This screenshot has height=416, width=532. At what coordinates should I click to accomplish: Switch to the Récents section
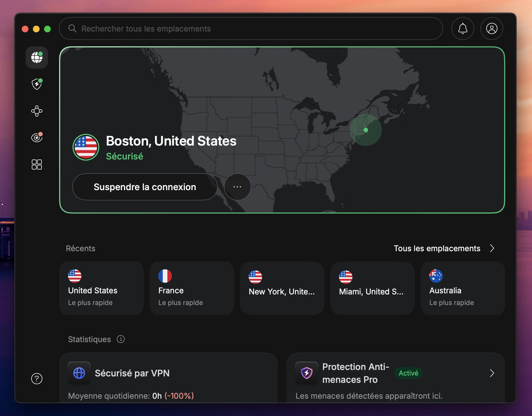click(80, 248)
